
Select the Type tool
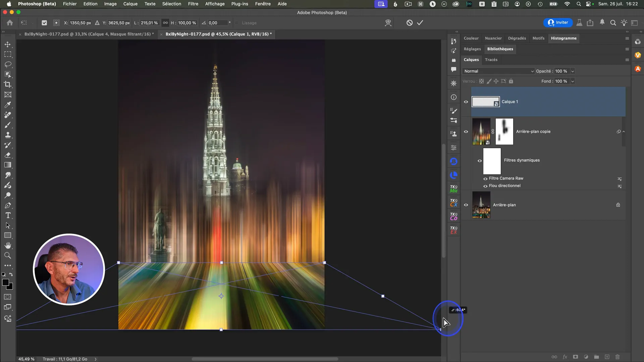(x=8, y=215)
